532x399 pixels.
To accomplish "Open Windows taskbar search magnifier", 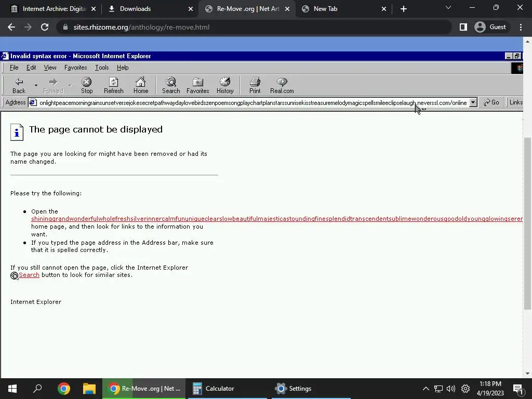I will coord(37,389).
